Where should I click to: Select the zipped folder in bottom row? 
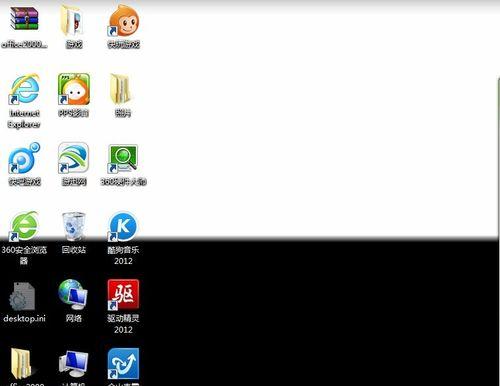click(22, 363)
